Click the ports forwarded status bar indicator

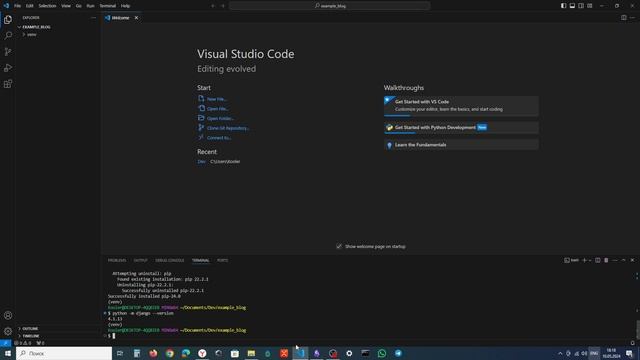point(40,343)
